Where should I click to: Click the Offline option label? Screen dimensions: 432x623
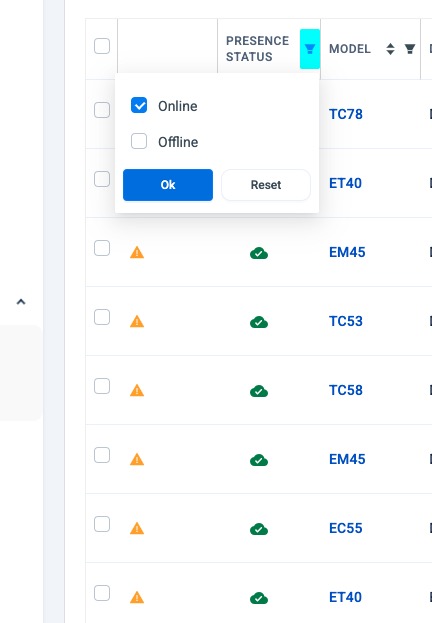pyautogui.click(x=178, y=142)
